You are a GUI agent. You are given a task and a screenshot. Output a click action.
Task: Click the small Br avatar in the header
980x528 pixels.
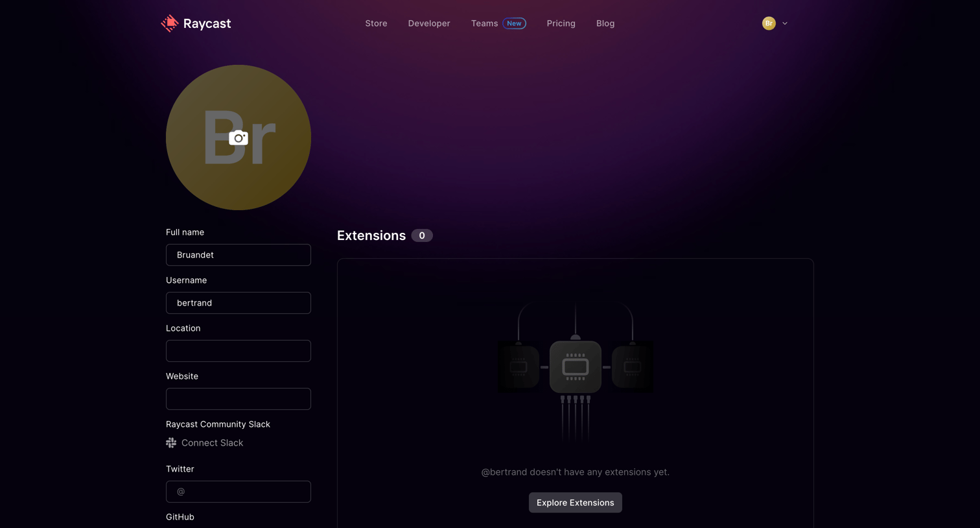769,23
